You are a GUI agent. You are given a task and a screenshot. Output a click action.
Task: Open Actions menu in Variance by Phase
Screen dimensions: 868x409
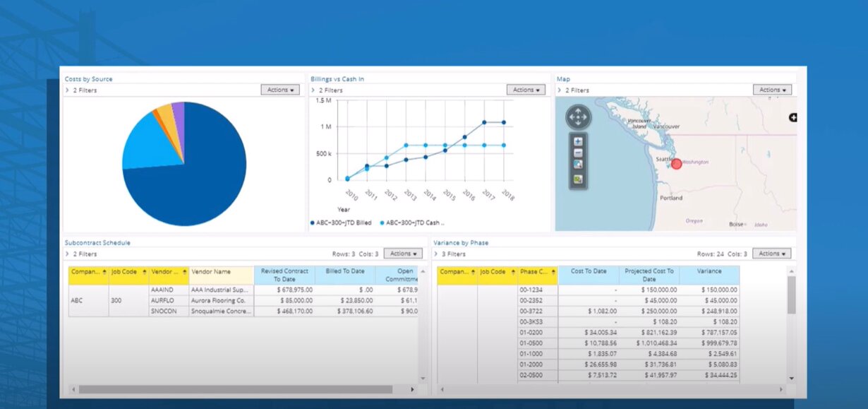[771, 254]
